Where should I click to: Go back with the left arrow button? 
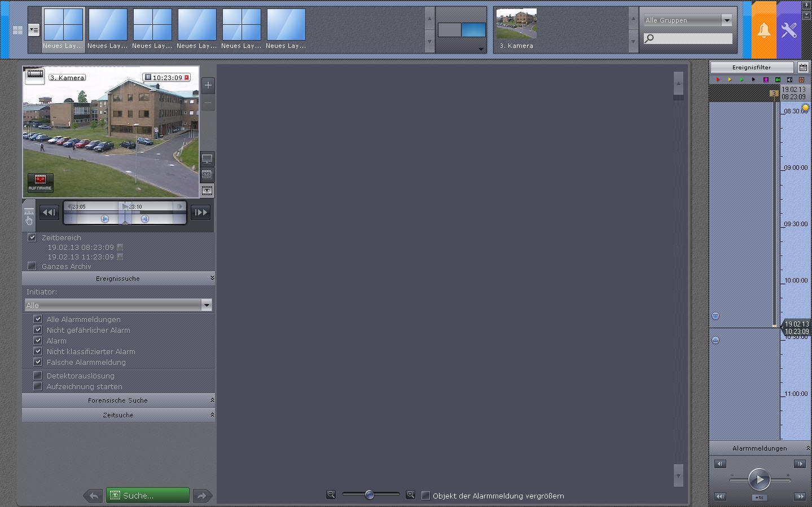pos(93,496)
